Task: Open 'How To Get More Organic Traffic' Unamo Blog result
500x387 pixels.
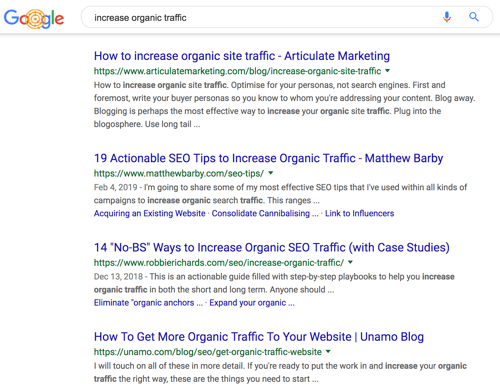Action: point(259,337)
